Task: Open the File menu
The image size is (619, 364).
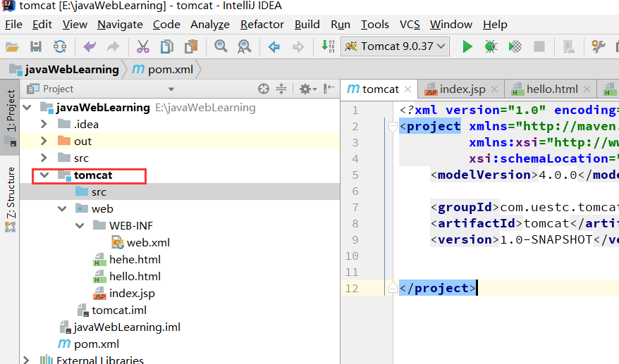Action: click(13, 25)
